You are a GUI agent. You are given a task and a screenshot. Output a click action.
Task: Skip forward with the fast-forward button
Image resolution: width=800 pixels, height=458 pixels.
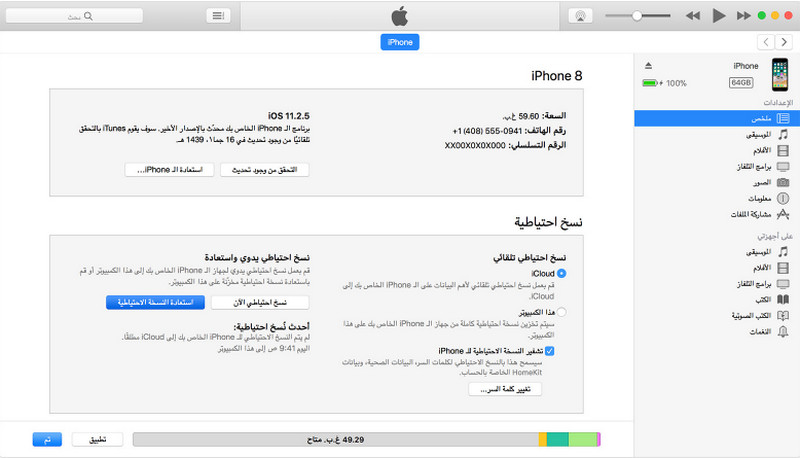point(743,16)
